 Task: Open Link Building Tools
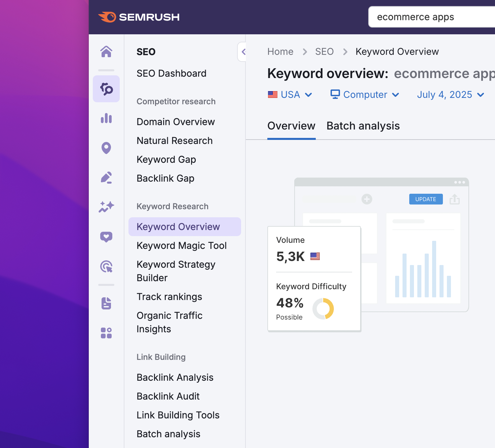[178, 415]
